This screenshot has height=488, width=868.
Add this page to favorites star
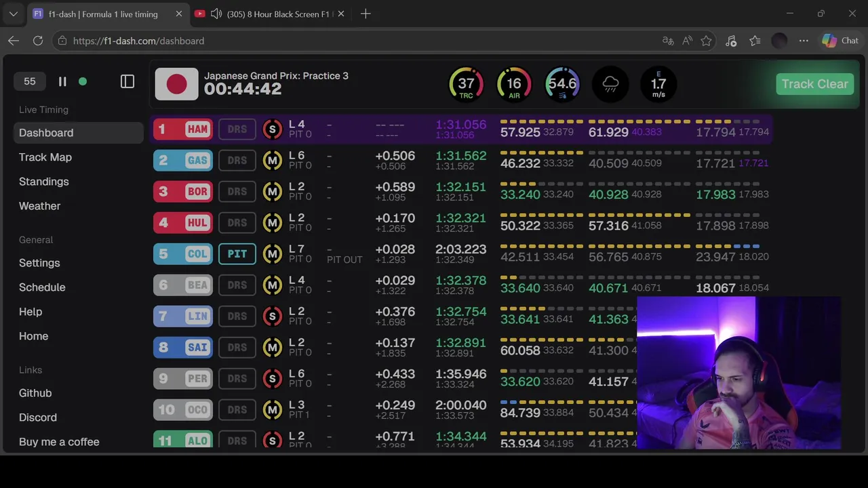point(706,41)
